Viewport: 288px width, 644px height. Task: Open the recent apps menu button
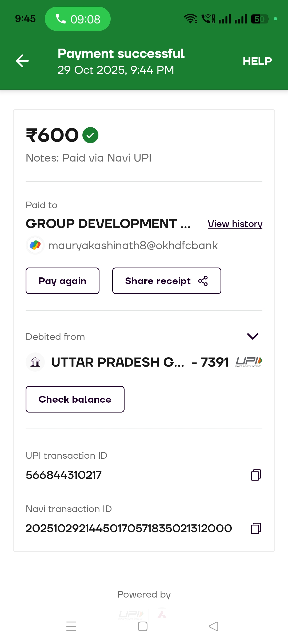tap(71, 626)
